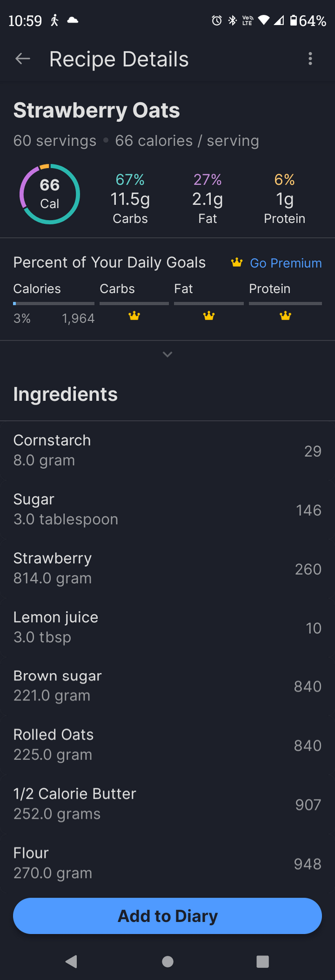
Task: Click the Go Premium link
Action: point(286,263)
